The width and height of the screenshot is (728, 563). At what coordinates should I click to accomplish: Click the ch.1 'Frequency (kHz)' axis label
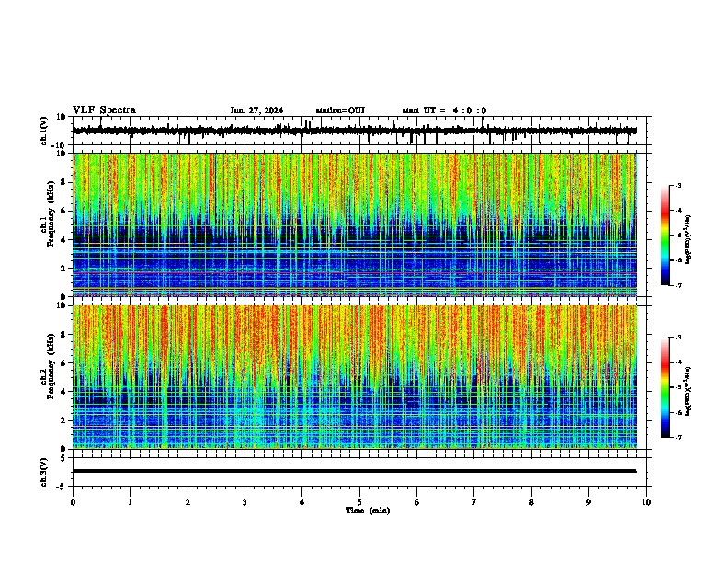[51, 214]
